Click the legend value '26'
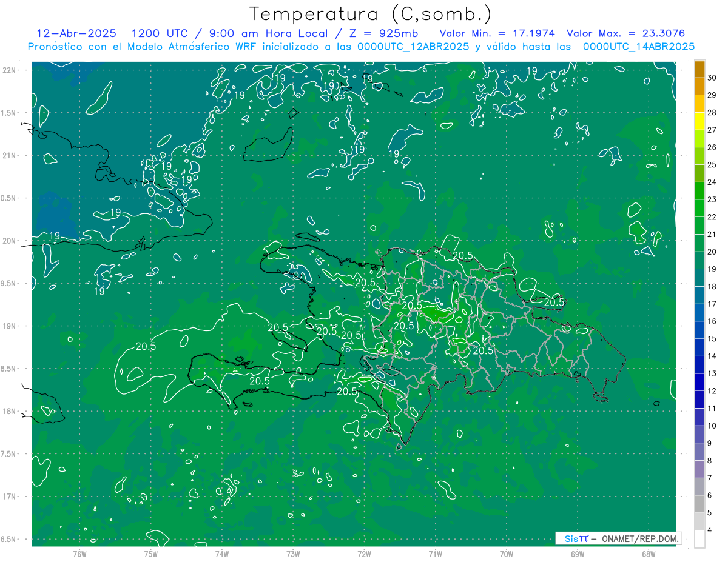Viewport: 728px width, 562px height. [x=712, y=147]
